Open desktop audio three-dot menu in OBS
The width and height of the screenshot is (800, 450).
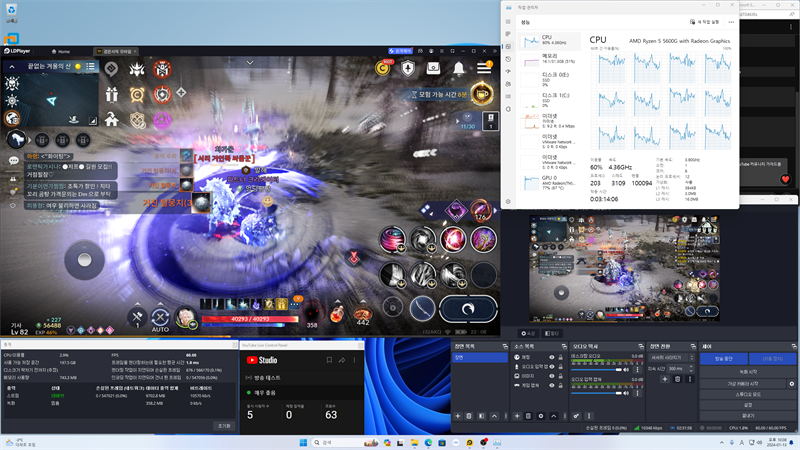(x=637, y=369)
